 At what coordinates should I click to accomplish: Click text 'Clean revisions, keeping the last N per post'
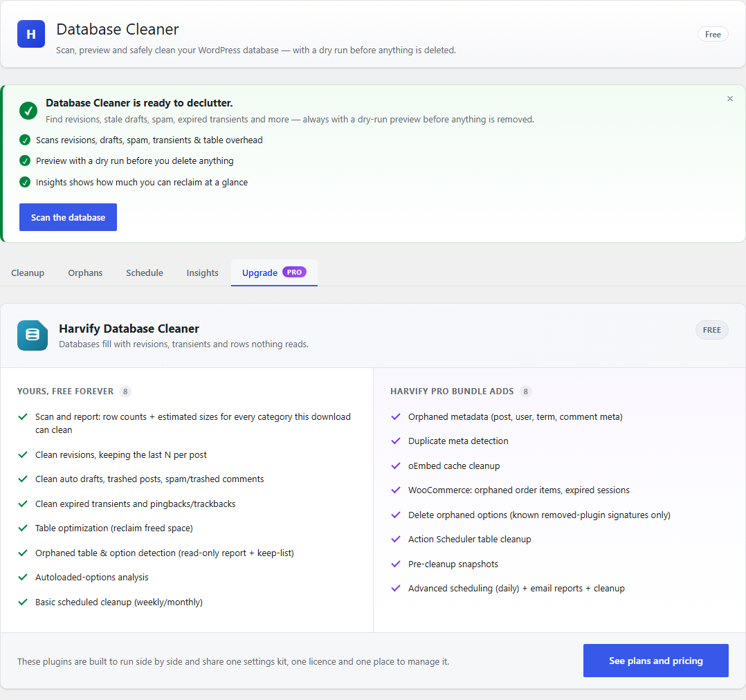tap(121, 454)
